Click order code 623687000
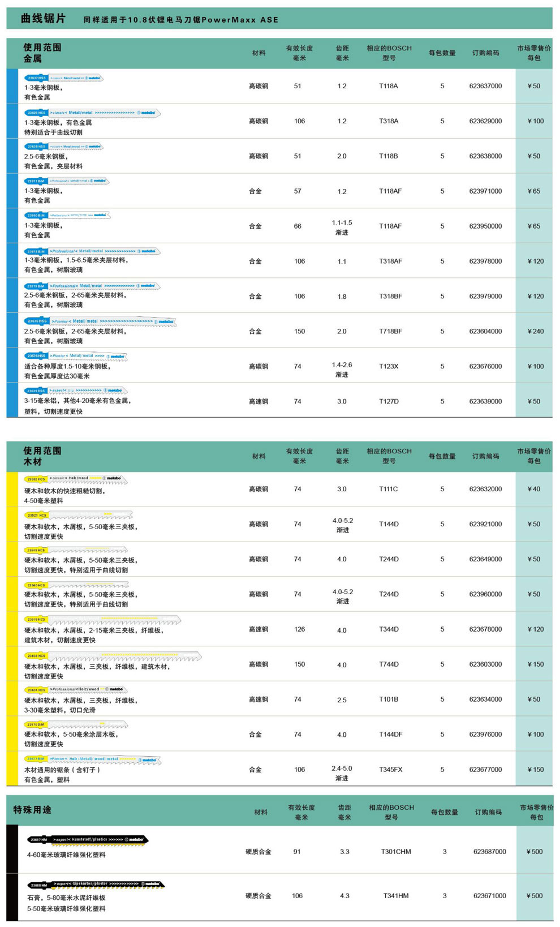560x927 pixels. pos(490,852)
